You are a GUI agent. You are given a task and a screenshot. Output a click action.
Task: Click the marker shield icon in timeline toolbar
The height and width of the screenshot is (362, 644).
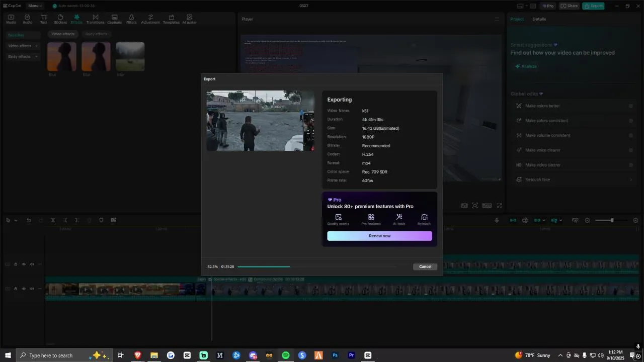pyautogui.click(x=101, y=220)
